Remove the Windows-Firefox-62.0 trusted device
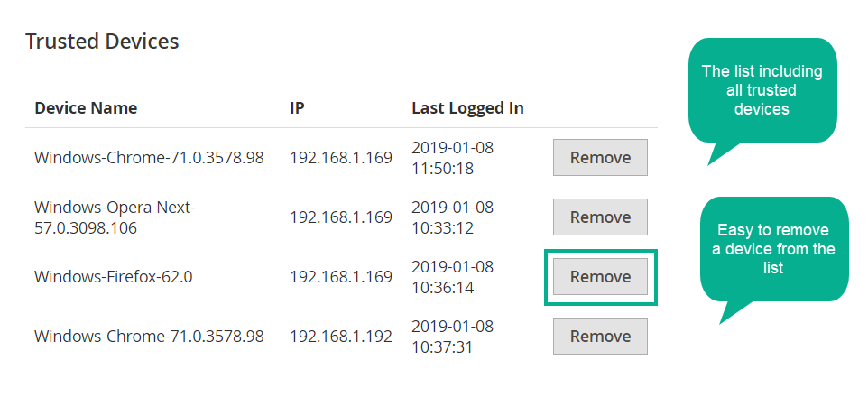868x397 pixels. click(x=600, y=276)
